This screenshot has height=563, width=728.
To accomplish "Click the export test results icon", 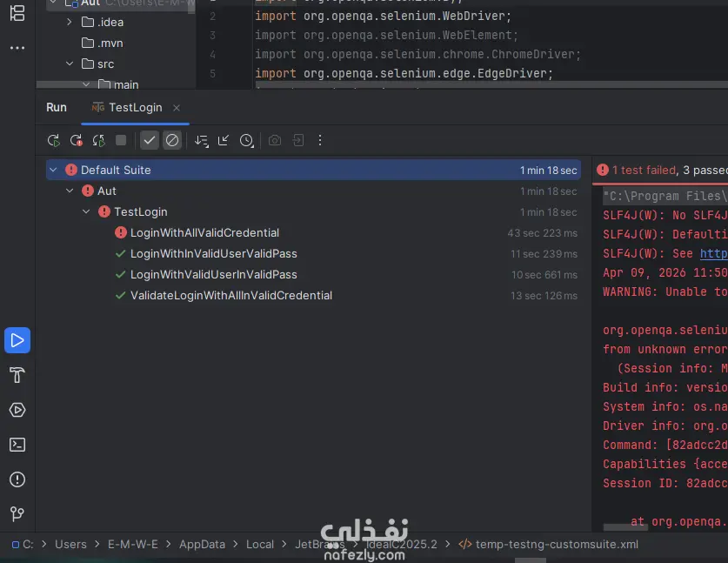I will 298,140.
